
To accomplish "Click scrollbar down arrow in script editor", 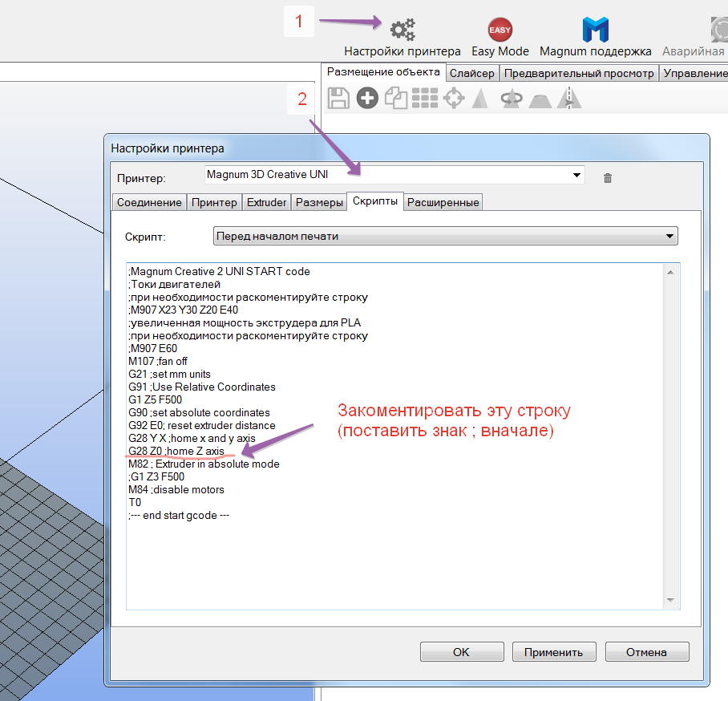I will [x=670, y=600].
